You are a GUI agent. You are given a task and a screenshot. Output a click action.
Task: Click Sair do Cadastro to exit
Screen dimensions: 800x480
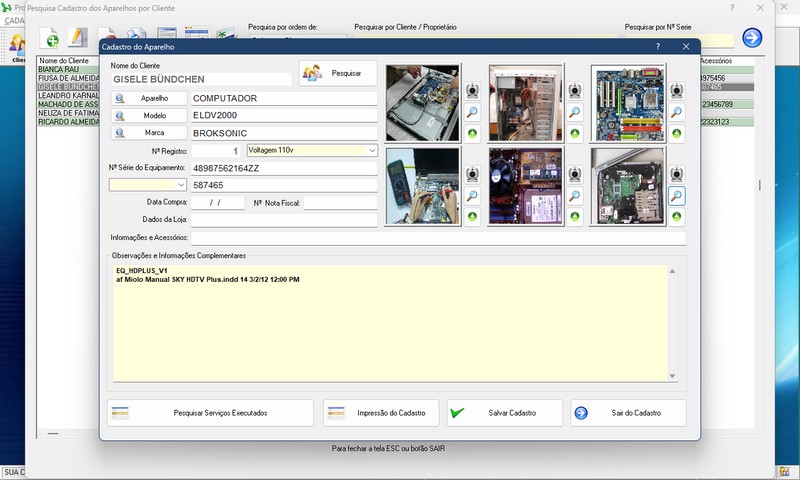click(628, 413)
